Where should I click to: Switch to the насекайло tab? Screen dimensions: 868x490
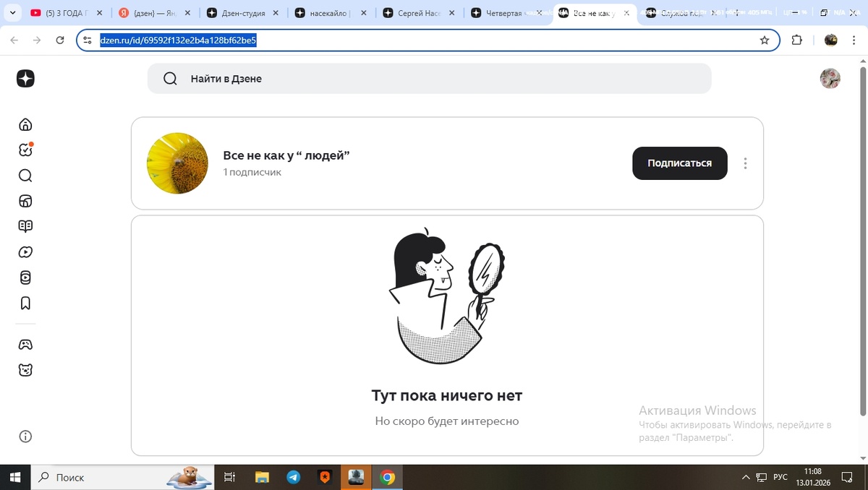click(x=330, y=13)
